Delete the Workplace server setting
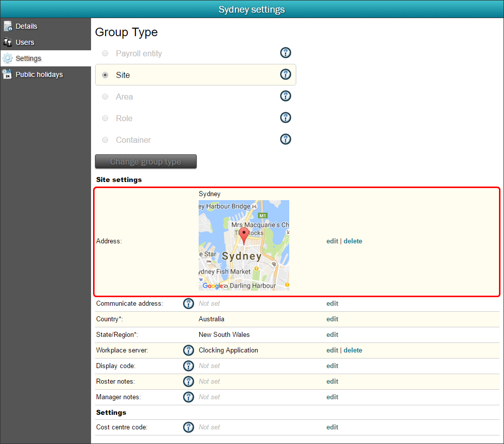 pyautogui.click(x=353, y=350)
